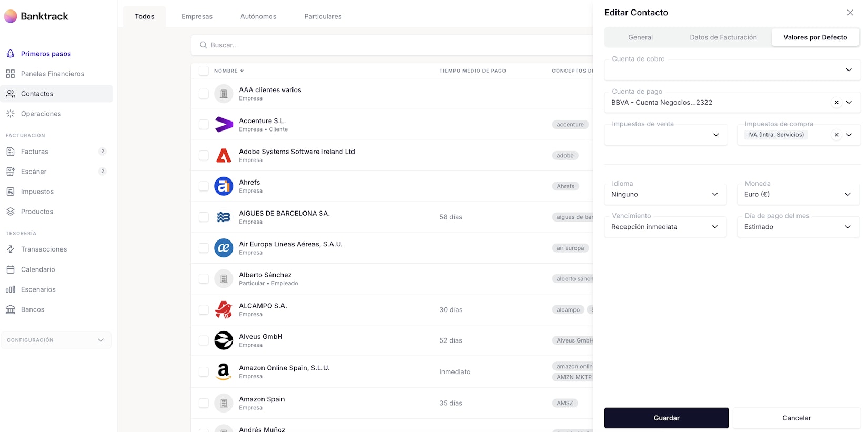Image resolution: width=868 pixels, height=432 pixels.
Task: Open the Idioma dropdown
Action: 665,195
